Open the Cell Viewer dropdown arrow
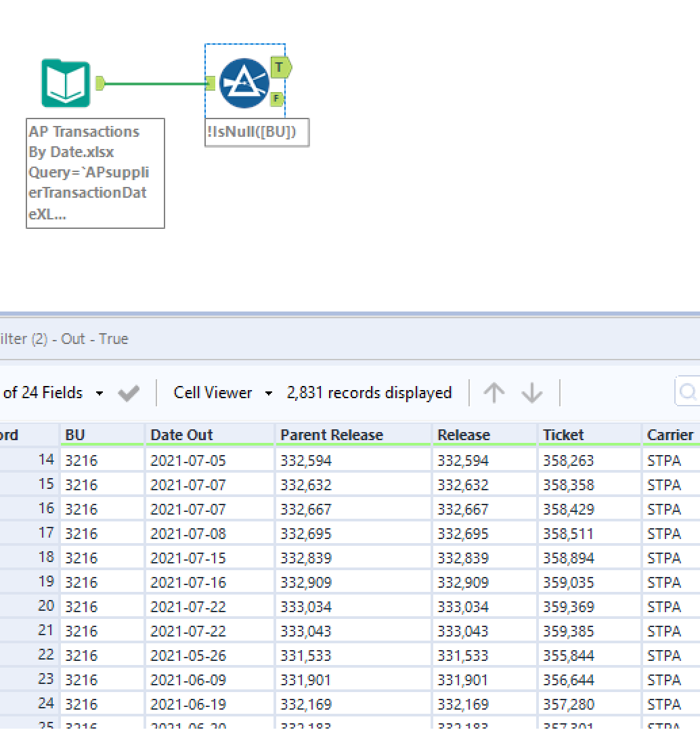Image resolution: width=700 pixels, height=730 pixels. (x=268, y=393)
